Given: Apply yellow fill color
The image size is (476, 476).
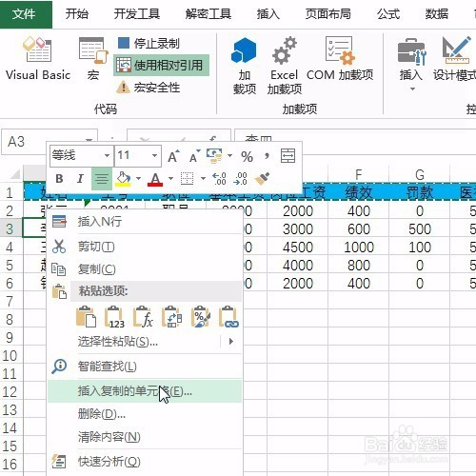Looking at the screenshot, I should point(124,179).
